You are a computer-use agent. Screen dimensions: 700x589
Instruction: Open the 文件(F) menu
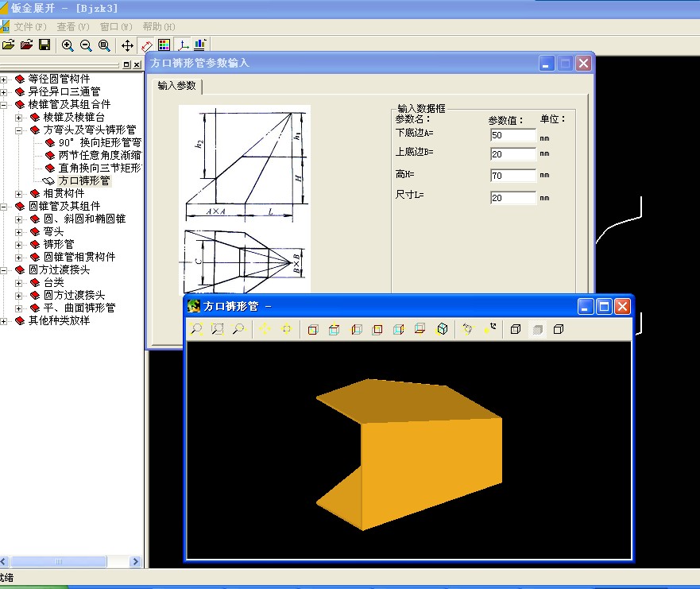(x=30, y=27)
